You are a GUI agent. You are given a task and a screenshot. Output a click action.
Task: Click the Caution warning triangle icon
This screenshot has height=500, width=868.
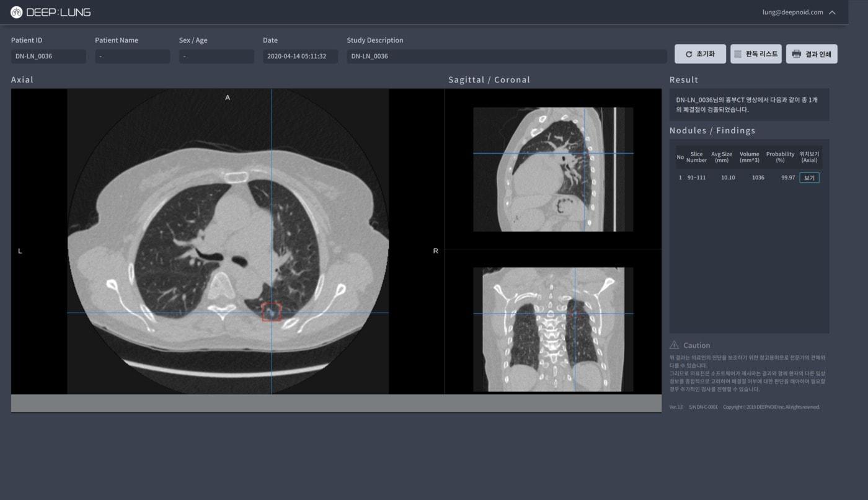[674, 346]
